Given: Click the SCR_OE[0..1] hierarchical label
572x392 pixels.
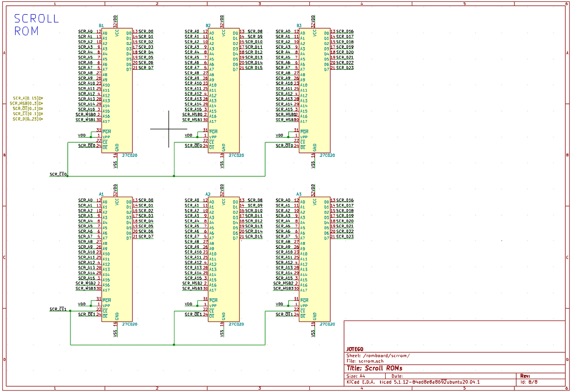Looking at the screenshot, I should 28,109.
